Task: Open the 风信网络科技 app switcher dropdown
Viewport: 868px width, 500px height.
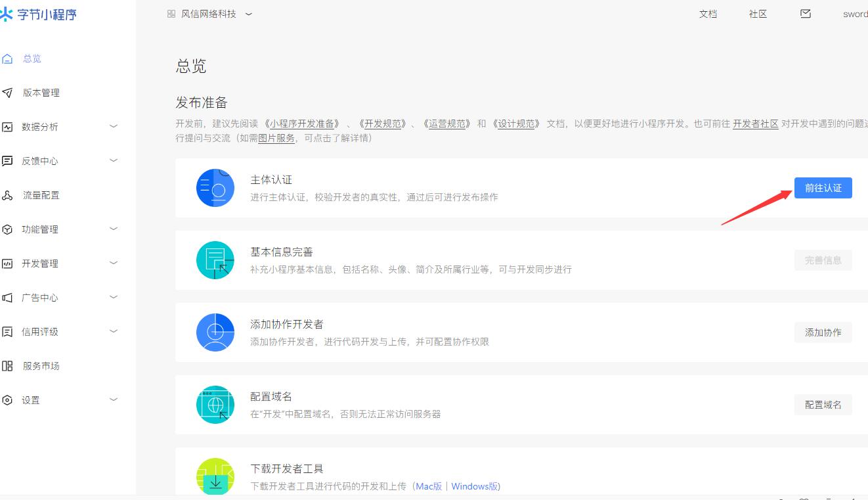Action: coord(210,14)
